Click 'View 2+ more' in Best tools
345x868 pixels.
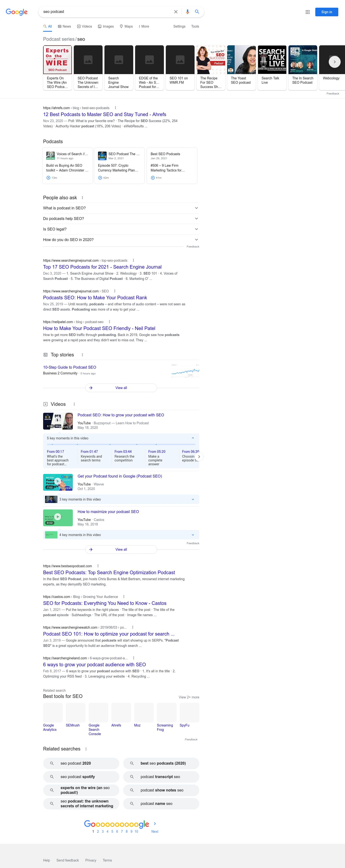[189, 697]
